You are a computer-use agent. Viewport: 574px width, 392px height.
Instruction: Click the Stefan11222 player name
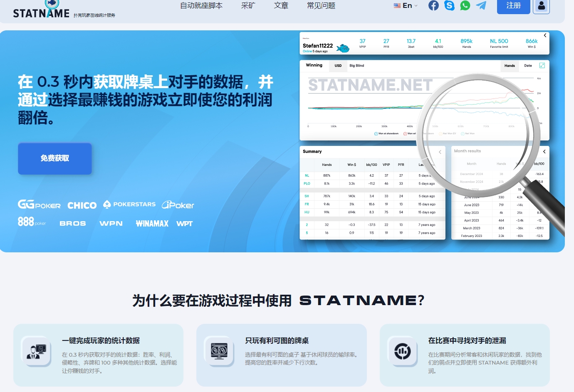click(x=318, y=46)
